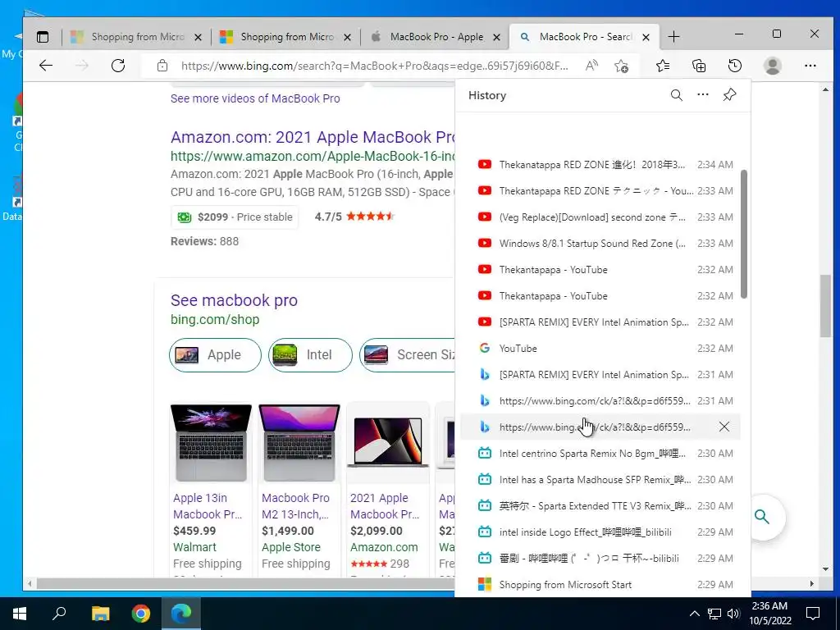The image size is (840, 630).
Task: Click horizontal scrollbar right arrow
Action: [811, 583]
